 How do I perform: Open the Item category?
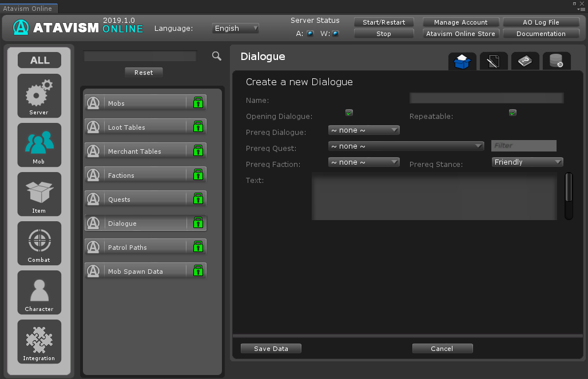coord(39,194)
